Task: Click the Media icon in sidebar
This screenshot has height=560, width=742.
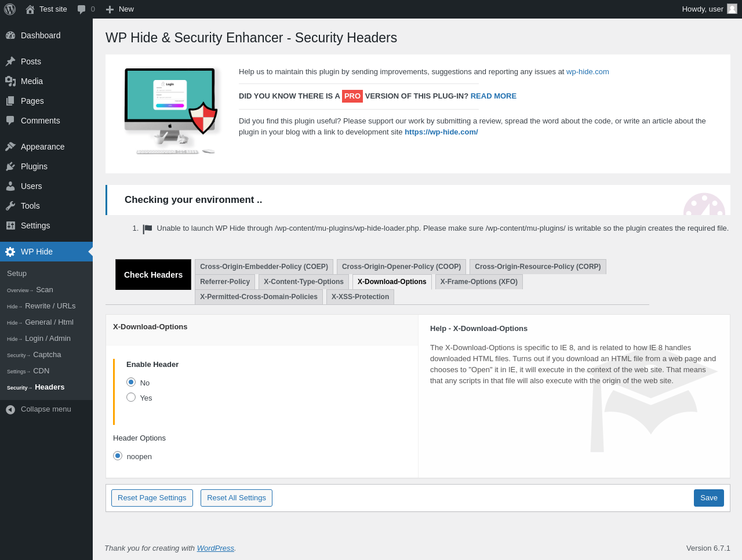Action: [x=10, y=81]
